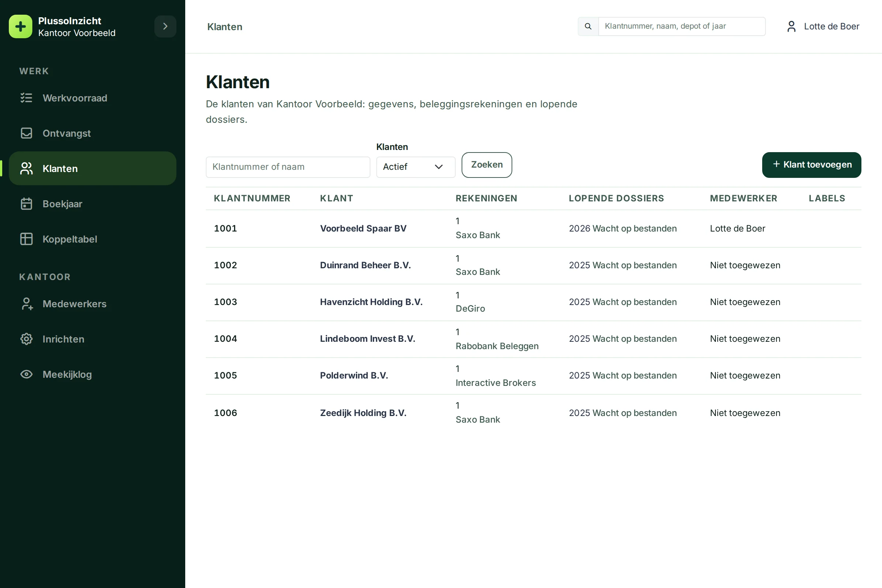This screenshot has height=588, width=882.
Task: Open Boekjaar from the sidebar
Action: click(93, 204)
